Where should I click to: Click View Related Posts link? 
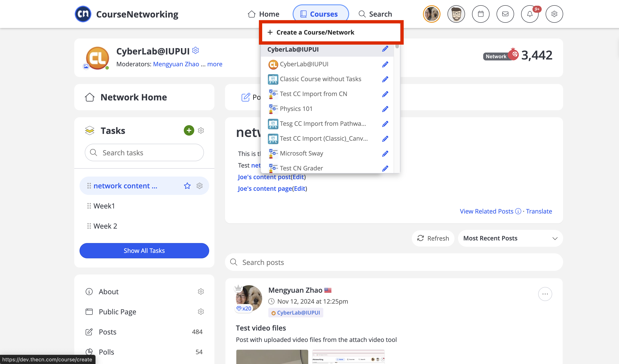tap(486, 211)
